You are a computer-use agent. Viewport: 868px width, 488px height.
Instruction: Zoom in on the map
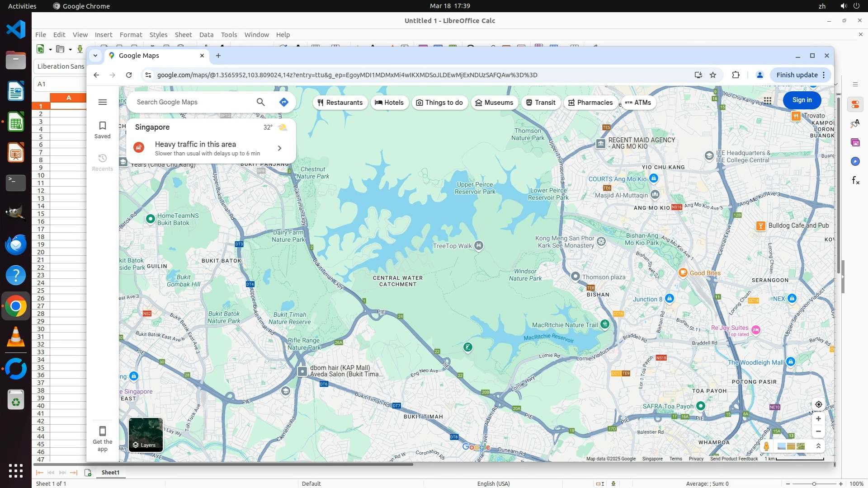[x=818, y=419]
